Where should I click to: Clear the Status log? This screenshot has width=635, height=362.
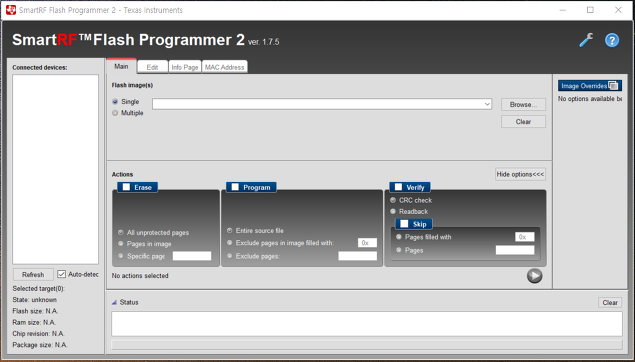[610, 302]
